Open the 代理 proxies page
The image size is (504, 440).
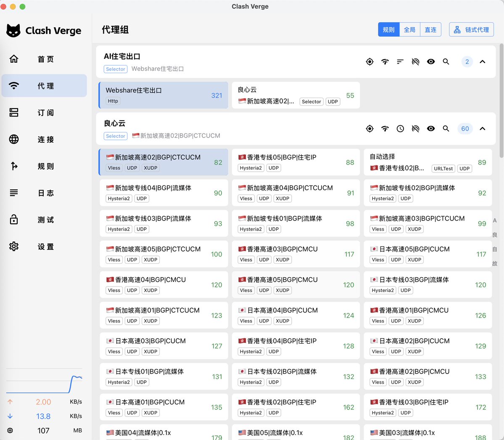pos(44,86)
